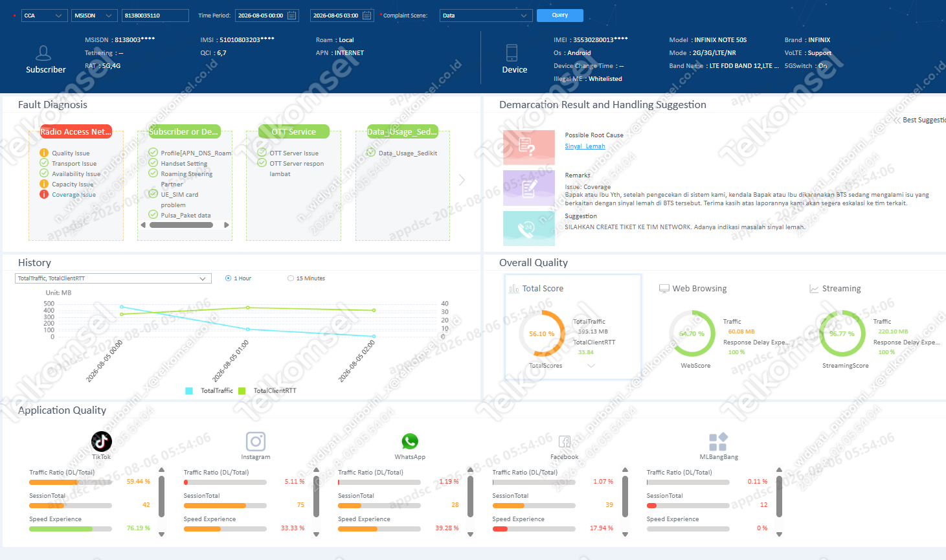Toggle TotalClientRTT legend series
Image resolution: width=946 pixels, height=560 pixels.
pos(267,391)
